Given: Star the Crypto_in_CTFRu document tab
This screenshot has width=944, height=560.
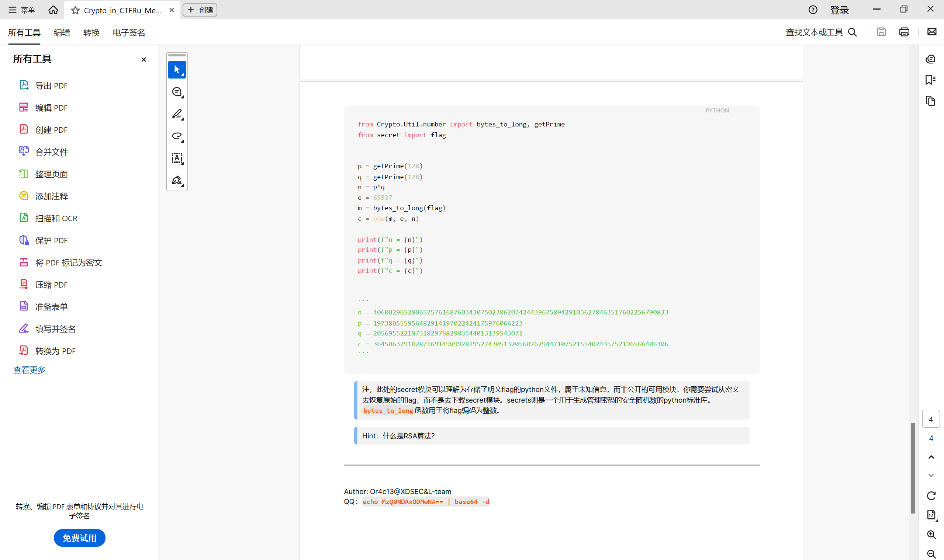Looking at the screenshot, I should (x=75, y=10).
